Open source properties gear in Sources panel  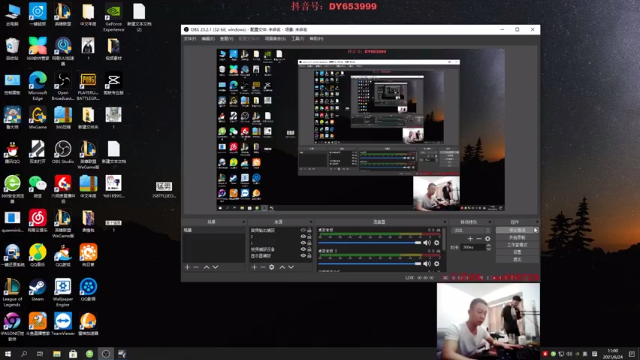click(272, 267)
